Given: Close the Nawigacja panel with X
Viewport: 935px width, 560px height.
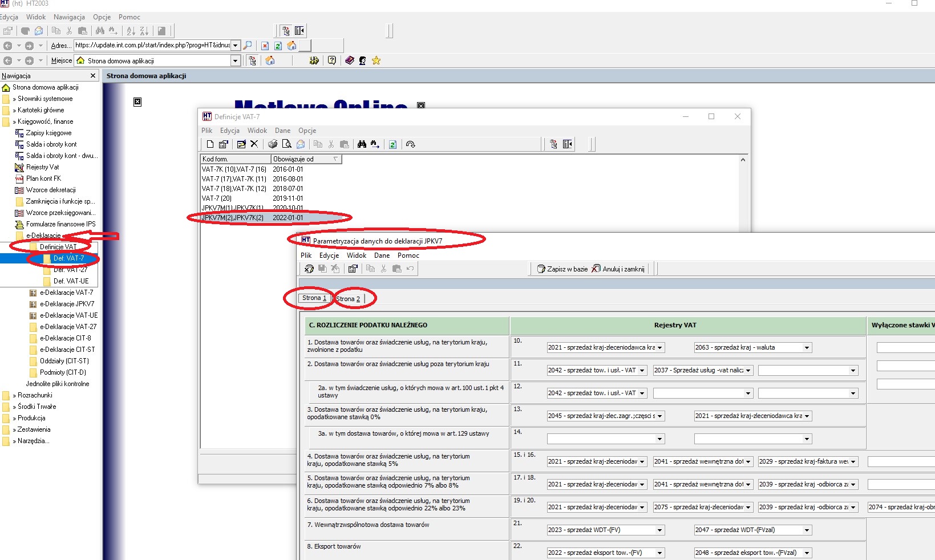Looking at the screenshot, I should coord(93,75).
